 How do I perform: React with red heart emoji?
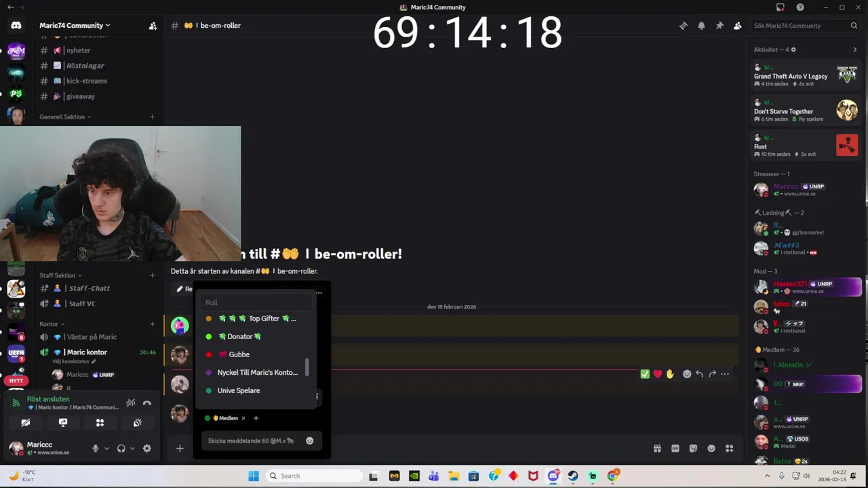[x=658, y=373]
